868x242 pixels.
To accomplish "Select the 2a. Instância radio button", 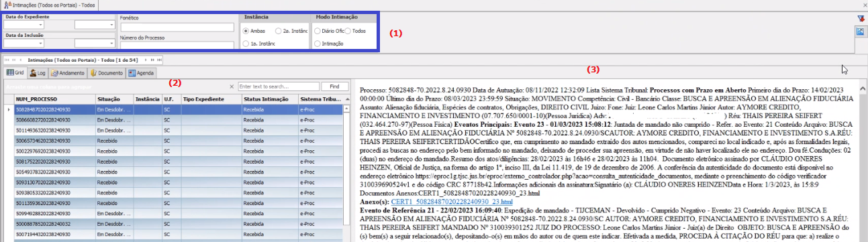I will pos(279,31).
